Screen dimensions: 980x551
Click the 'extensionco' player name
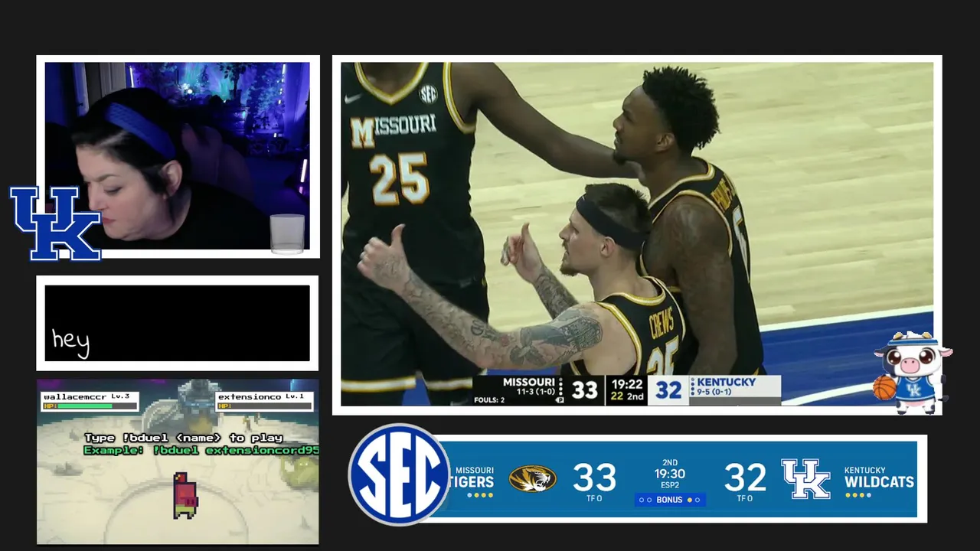pos(250,396)
